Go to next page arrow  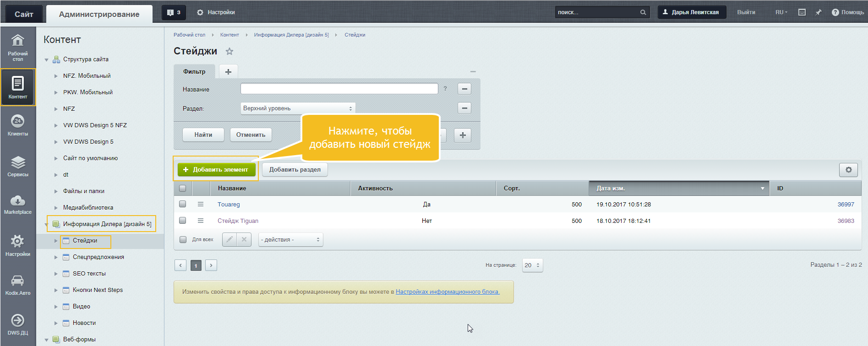click(211, 265)
